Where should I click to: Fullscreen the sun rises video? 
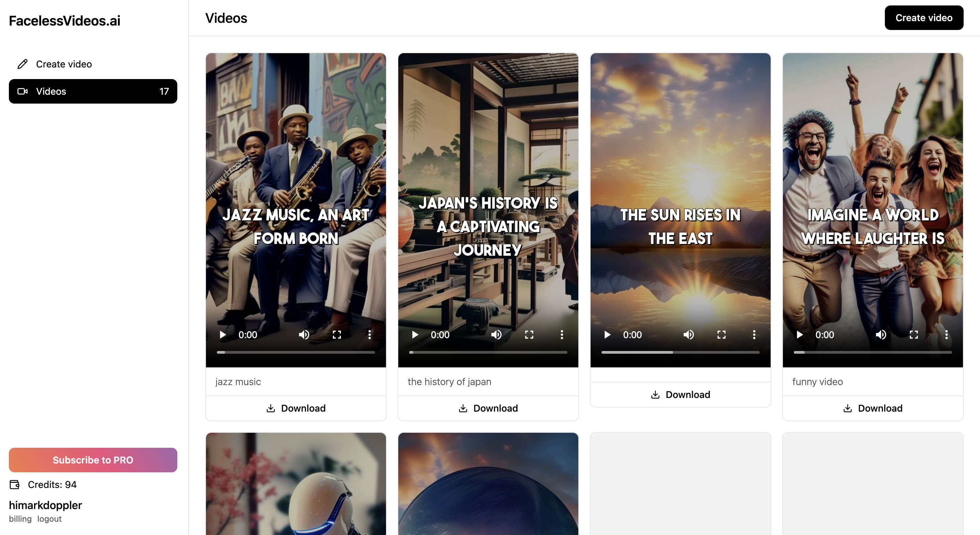[x=721, y=335]
